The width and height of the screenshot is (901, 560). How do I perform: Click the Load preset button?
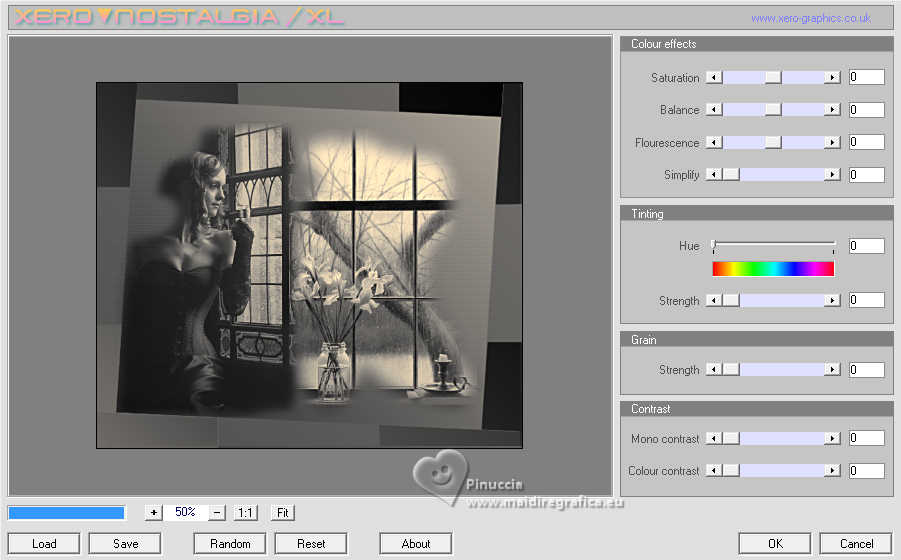[x=44, y=543]
